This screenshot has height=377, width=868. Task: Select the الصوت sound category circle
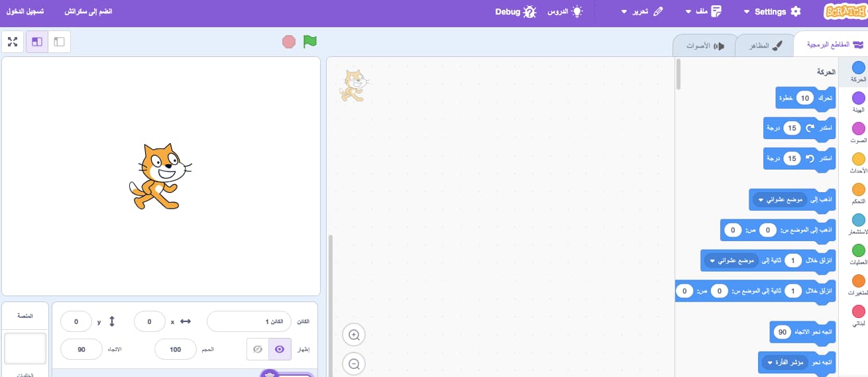(x=858, y=129)
